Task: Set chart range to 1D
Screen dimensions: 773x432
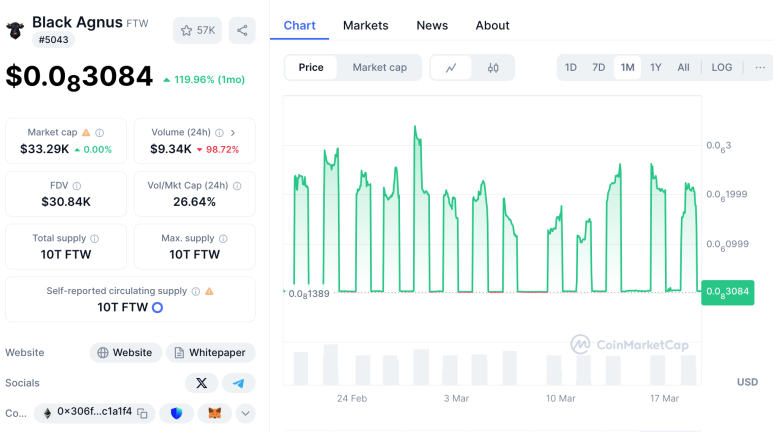Action: tap(570, 68)
